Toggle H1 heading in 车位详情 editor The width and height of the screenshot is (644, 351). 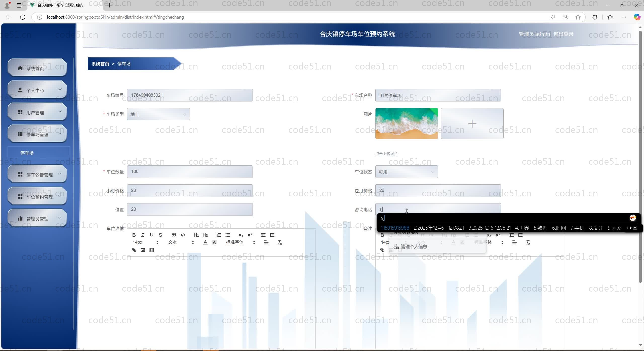[196, 235]
